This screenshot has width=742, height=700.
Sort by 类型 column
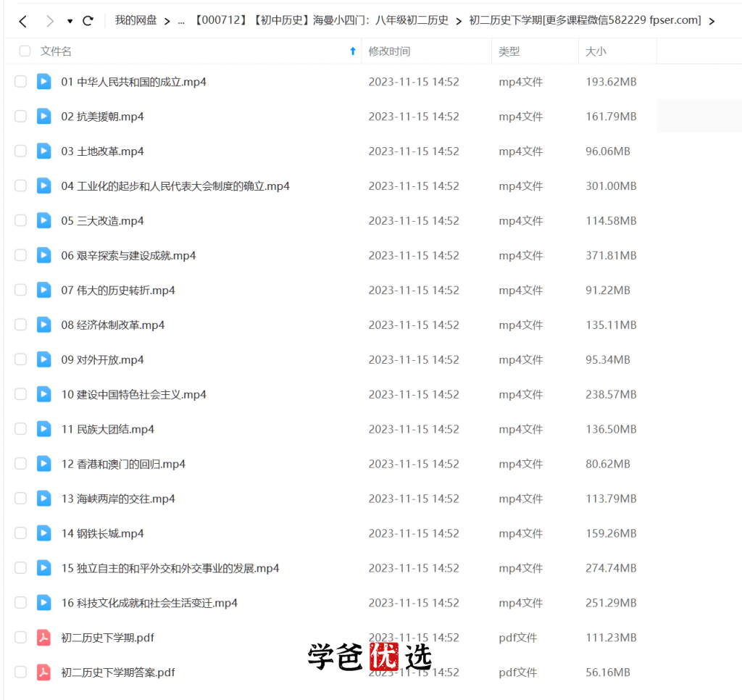pyautogui.click(x=509, y=51)
